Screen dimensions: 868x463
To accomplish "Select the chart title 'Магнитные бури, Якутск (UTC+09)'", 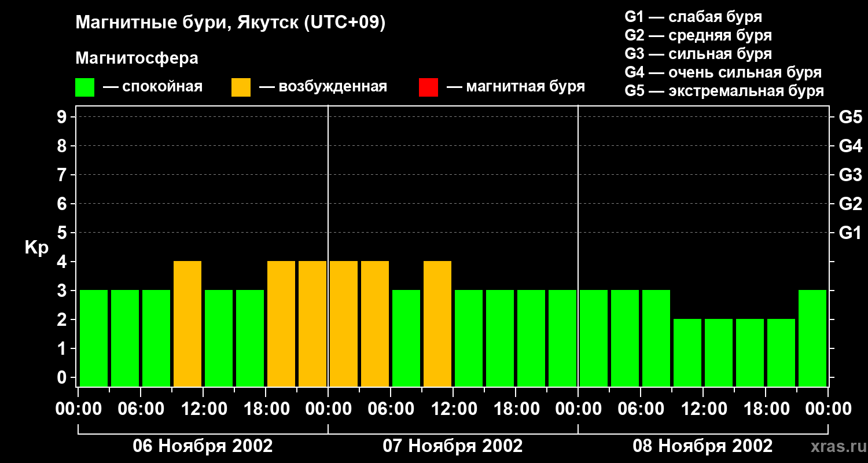I will (230, 23).
